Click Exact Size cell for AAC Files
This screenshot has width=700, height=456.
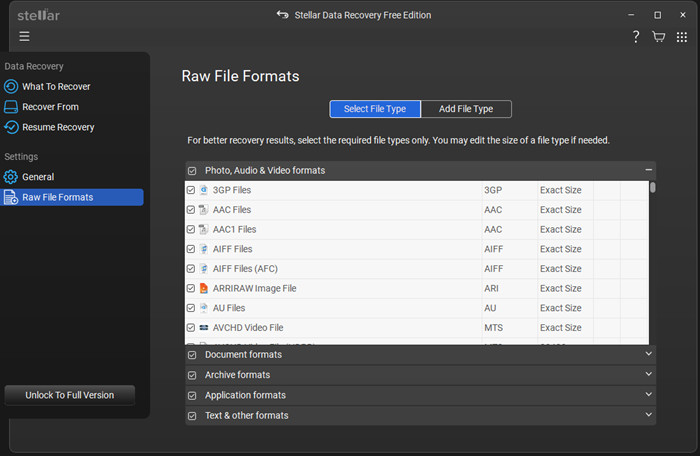[565, 209]
